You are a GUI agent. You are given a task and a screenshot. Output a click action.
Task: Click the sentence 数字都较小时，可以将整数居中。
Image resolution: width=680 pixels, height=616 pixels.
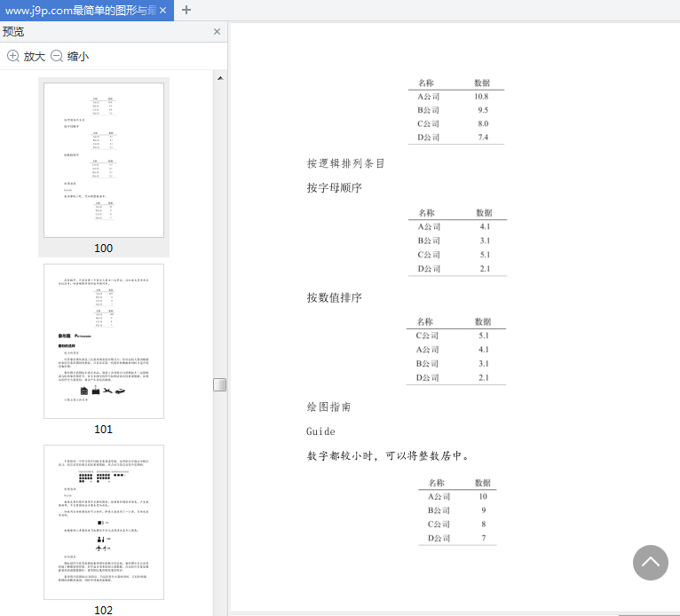pos(388,456)
